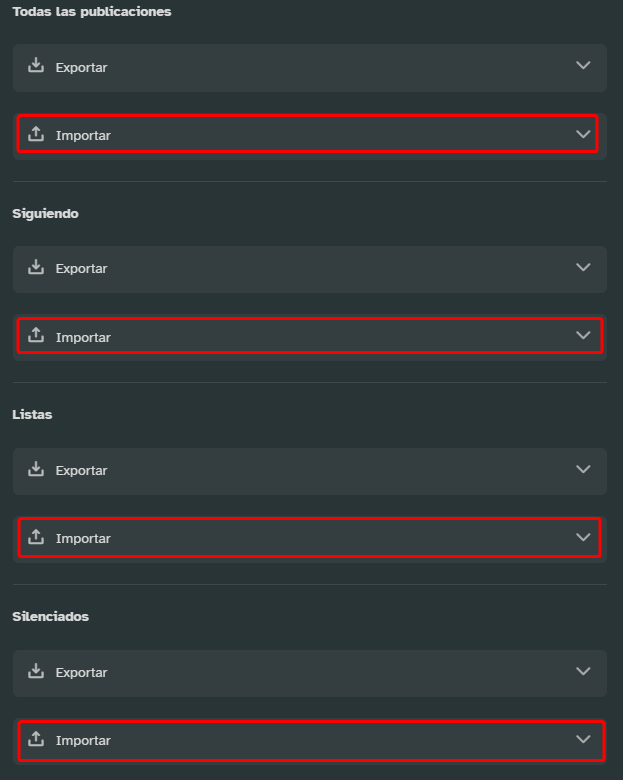623x780 pixels.
Task: Click the download icon for Todas las publicaciones Exportar
Action: click(36, 65)
